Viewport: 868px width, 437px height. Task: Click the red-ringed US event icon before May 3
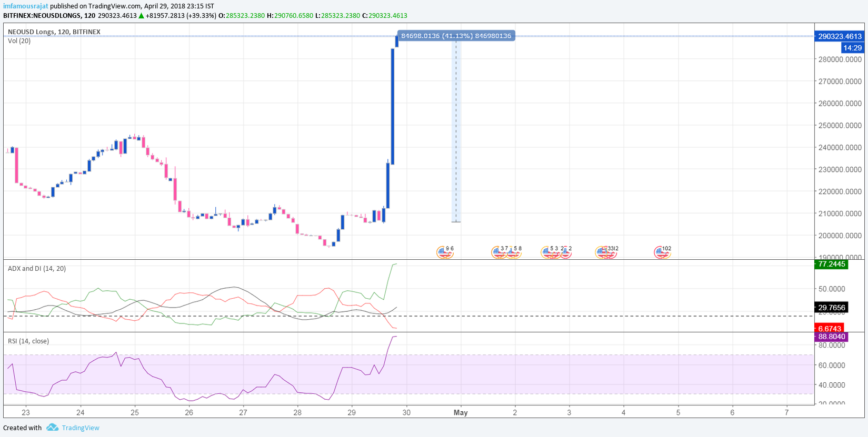point(565,252)
